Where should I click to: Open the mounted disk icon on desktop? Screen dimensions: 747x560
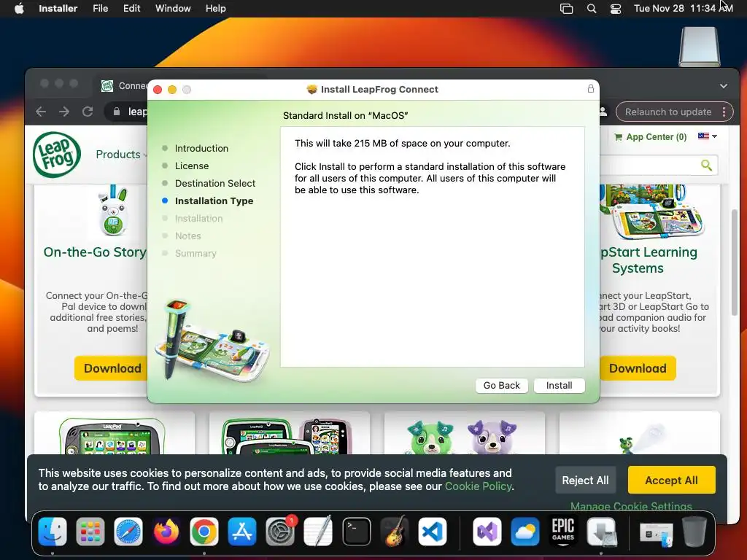pos(700,46)
